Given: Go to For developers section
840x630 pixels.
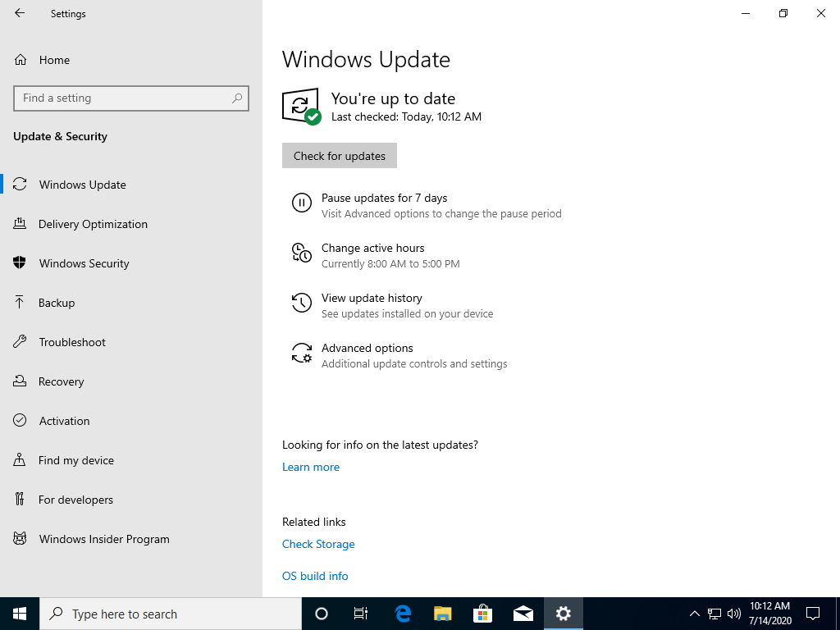Looking at the screenshot, I should coord(131,500).
